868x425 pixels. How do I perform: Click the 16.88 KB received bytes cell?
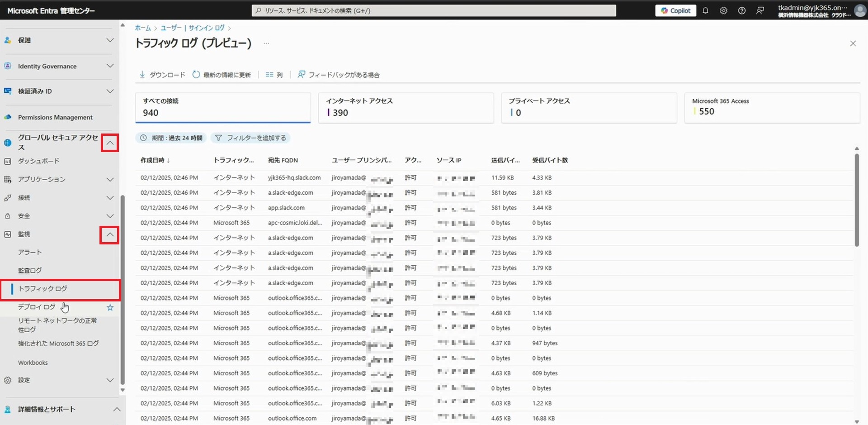[543, 418]
